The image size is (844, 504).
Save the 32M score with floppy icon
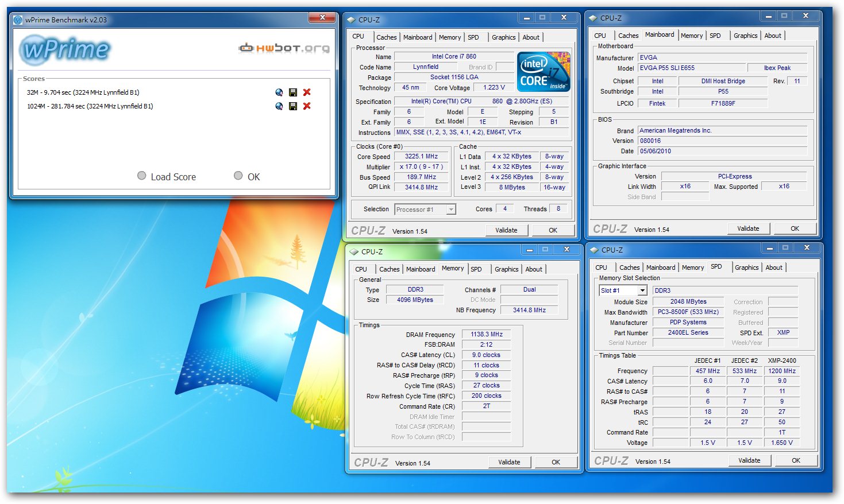coord(293,92)
